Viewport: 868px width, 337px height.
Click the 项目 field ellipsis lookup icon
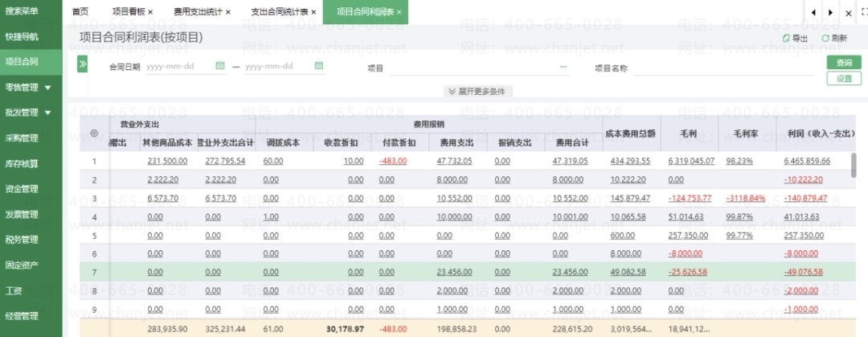tap(563, 67)
